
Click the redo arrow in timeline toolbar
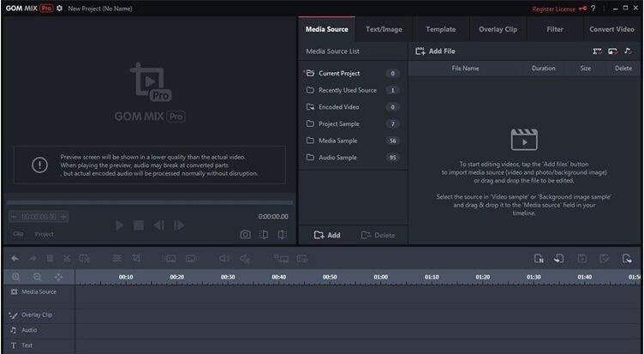click(x=33, y=259)
